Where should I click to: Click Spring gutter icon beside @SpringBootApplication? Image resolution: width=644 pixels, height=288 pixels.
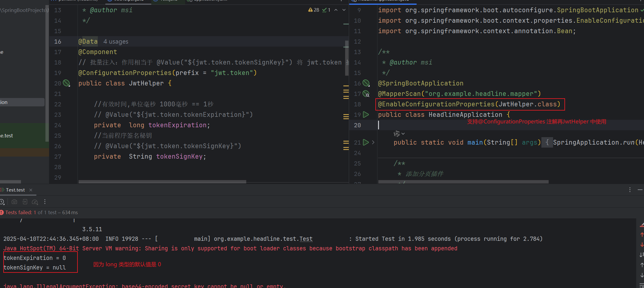pos(366,83)
